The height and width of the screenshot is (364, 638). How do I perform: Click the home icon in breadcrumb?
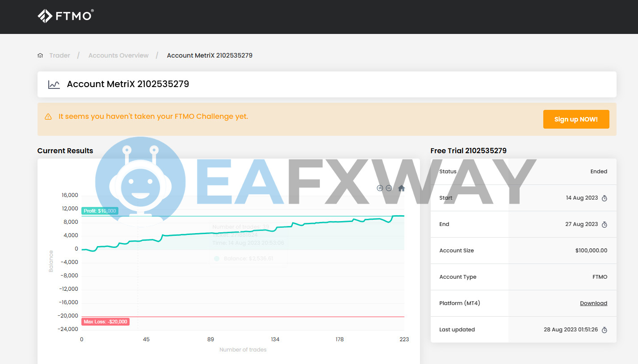click(40, 55)
